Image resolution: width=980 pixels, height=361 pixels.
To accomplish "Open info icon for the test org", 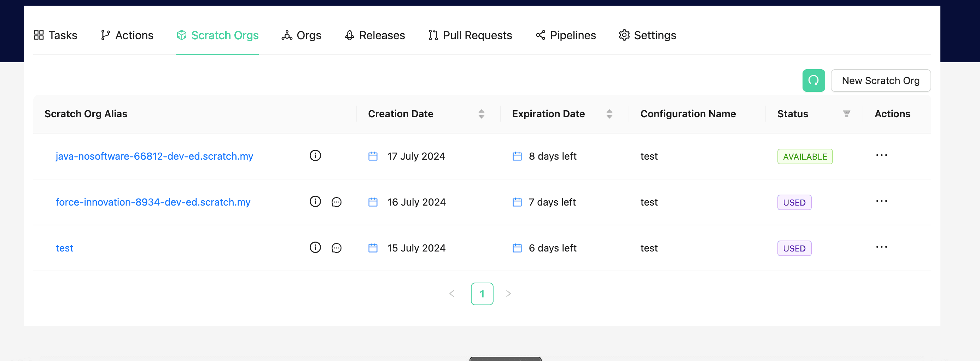I will point(315,248).
